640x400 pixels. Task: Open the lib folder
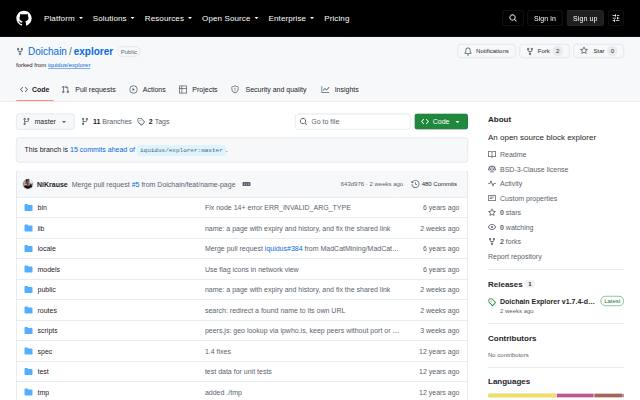coord(41,228)
